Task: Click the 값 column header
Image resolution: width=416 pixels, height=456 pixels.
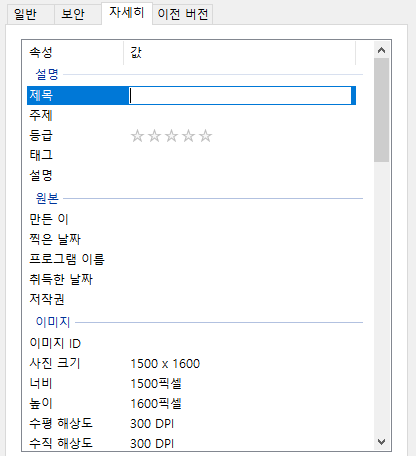Action: 239,52
